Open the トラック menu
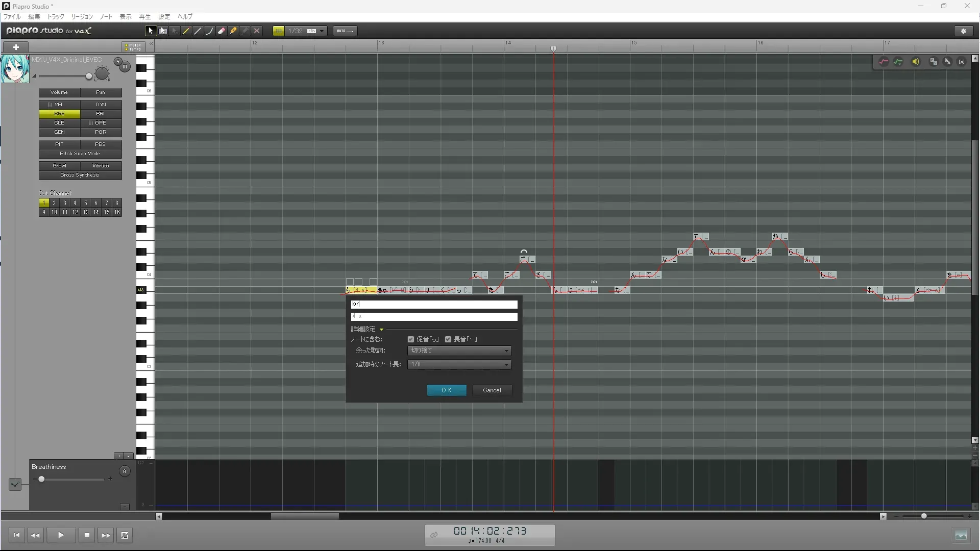Viewport: 980px width, 551px height. pos(56,17)
